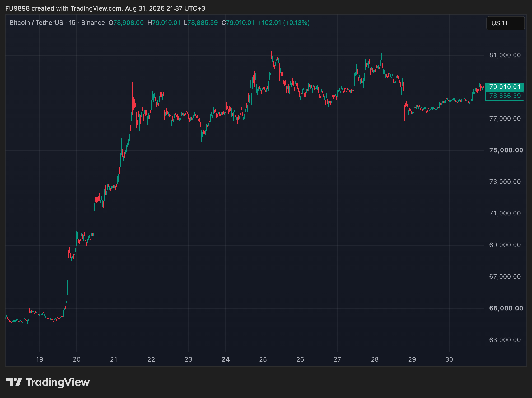Click the outlined 78,856.39 price tag
Image resolution: width=532 pixels, height=398 pixels.
505,96
